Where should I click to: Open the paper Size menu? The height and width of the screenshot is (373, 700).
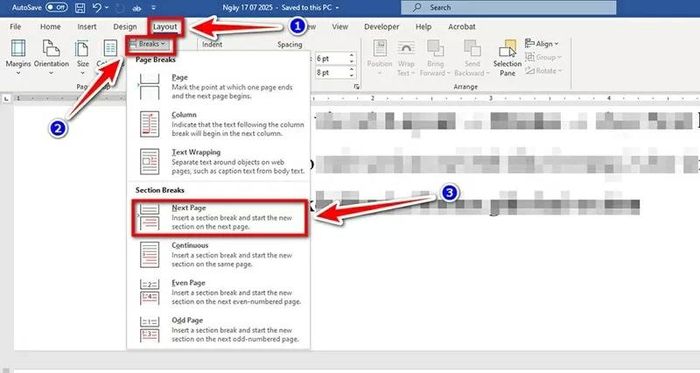pyautogui.click(x=83, y=57)
